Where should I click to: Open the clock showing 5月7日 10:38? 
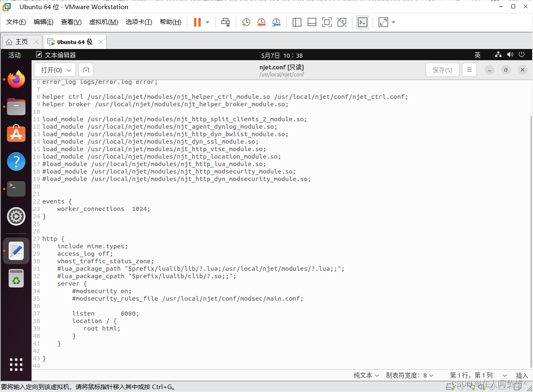[282, 55]
